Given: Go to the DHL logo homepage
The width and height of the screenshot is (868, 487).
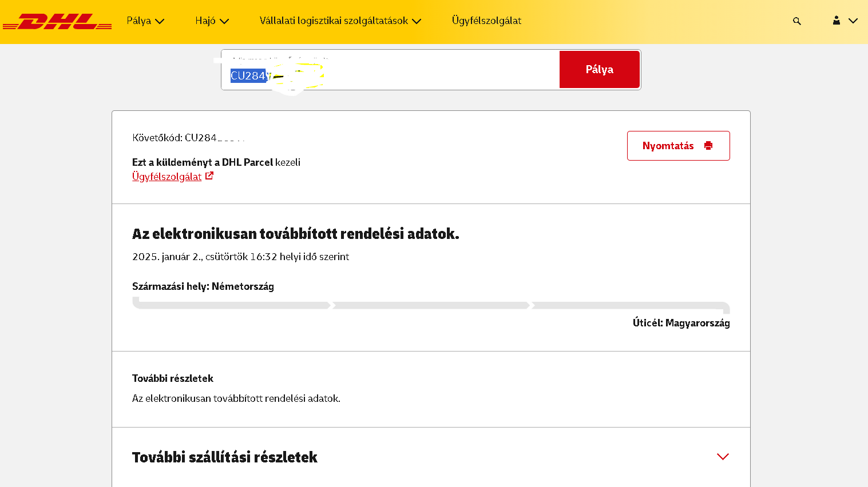Looking at the screenshot, I should coord(57,22).
